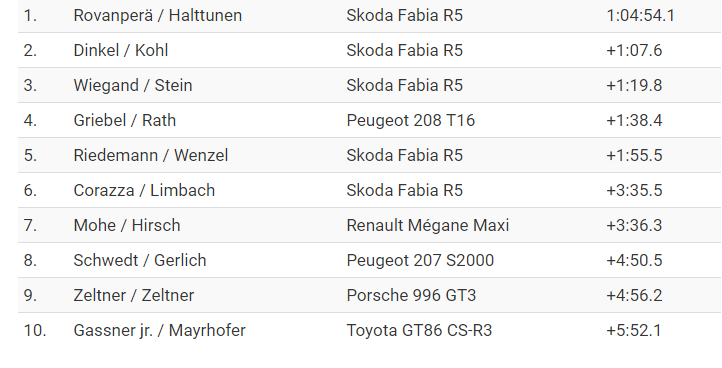Screen dimensions: 722x368
Task: Select the Renault Mégane Maxi cell
Action: (428, 225)
